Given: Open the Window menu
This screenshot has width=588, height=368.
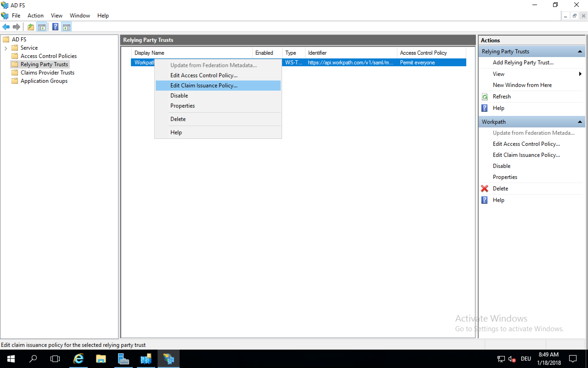Looking at the screenshot, I should [x=80, y=16].
